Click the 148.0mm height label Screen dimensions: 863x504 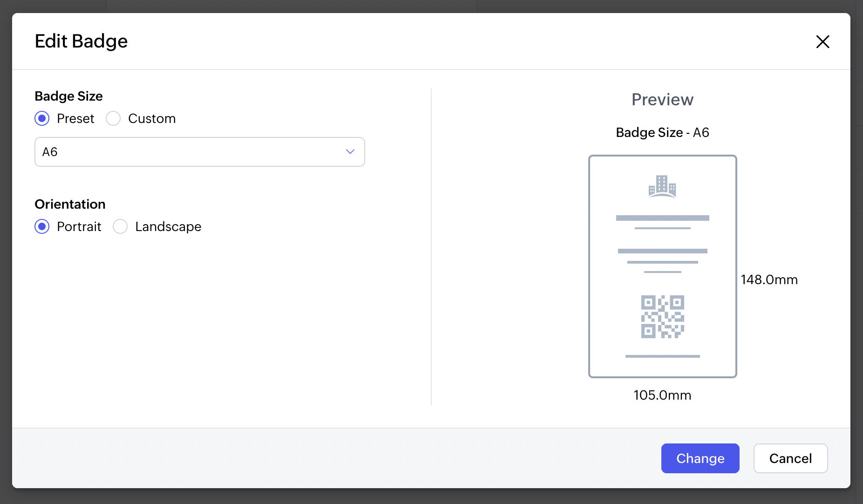[x=769, y=279]
